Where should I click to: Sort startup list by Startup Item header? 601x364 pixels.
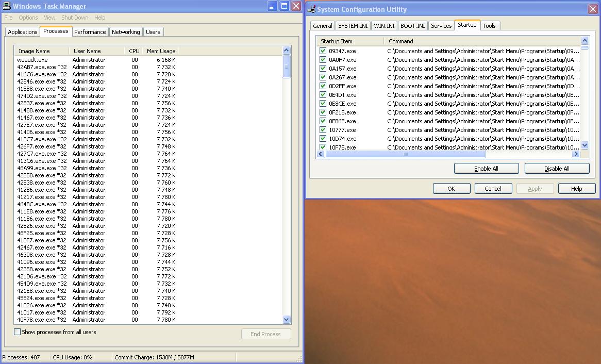[350, 41]
